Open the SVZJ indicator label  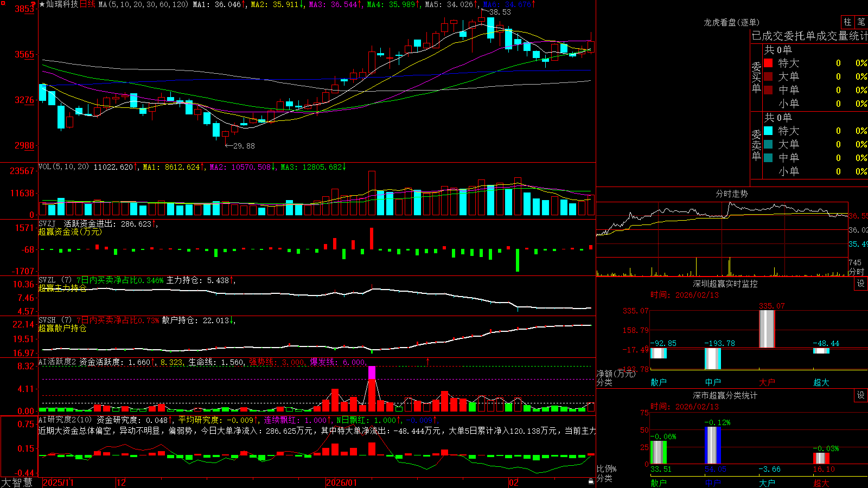pos(47,223)
